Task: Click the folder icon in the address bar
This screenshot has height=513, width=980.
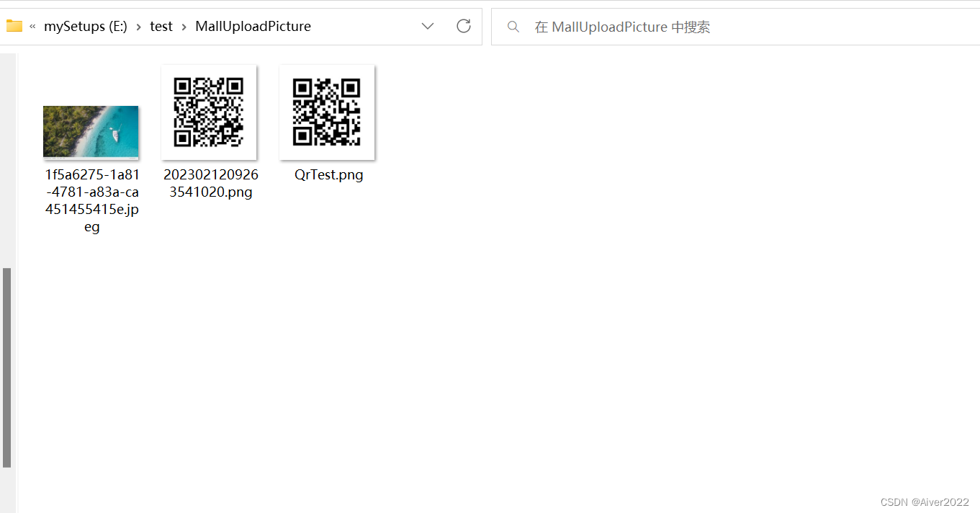Action: click(14, 26)
